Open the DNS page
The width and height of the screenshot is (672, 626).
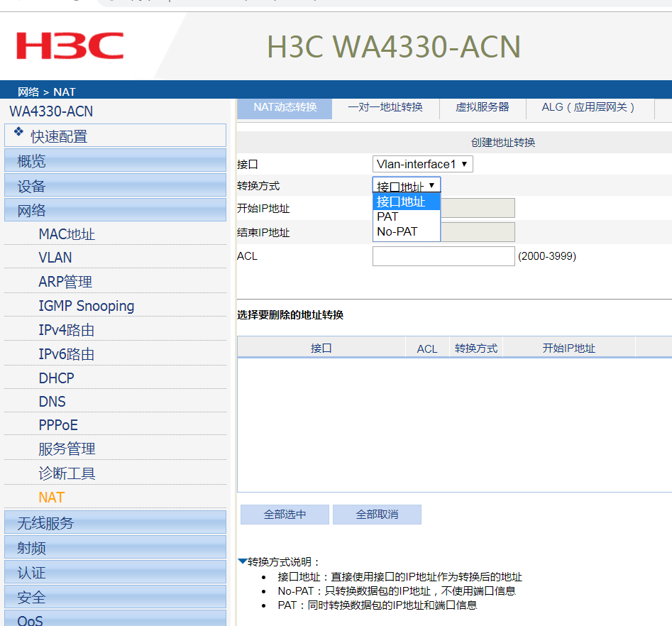click(x=52, y=402)
